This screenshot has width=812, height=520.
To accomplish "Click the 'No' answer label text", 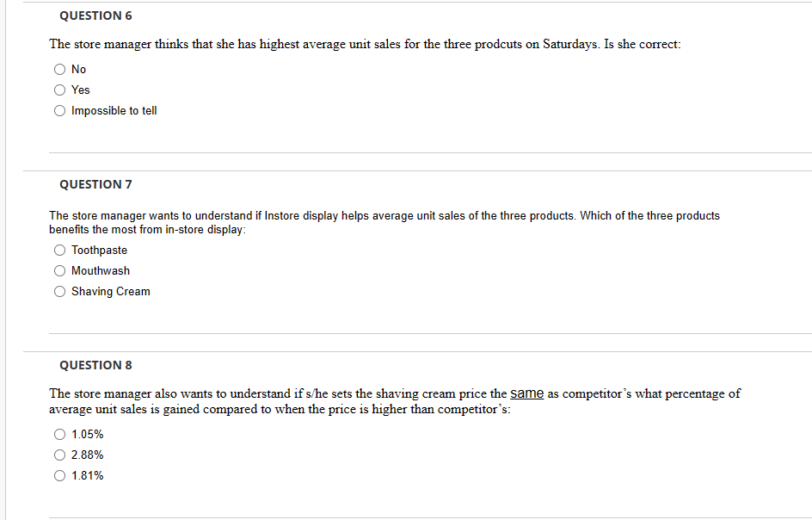I will coord(79,69).
